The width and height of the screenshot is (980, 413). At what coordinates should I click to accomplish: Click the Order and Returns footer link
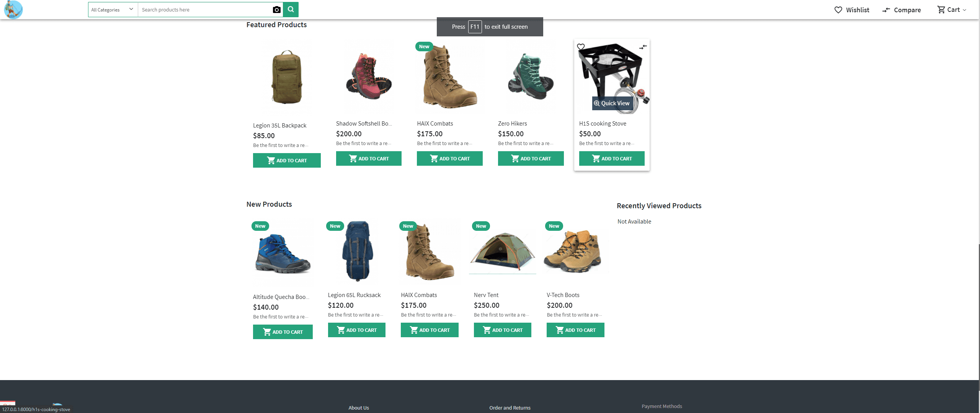pos(510,408)
